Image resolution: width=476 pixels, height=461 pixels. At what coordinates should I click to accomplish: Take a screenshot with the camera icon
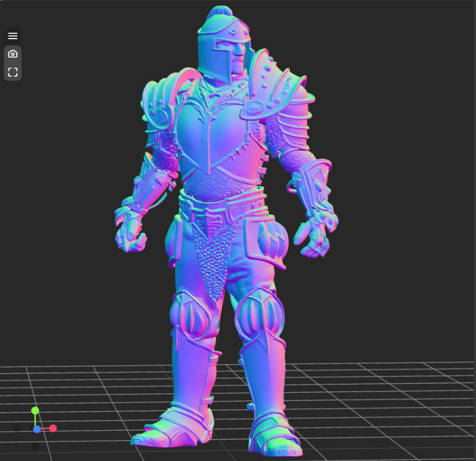12,54
